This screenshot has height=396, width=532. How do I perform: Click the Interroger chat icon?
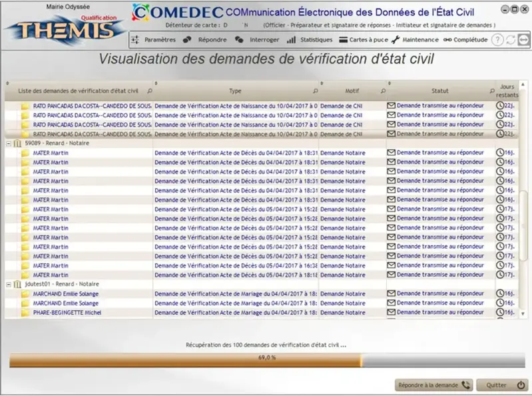click(x=239, y=40)
